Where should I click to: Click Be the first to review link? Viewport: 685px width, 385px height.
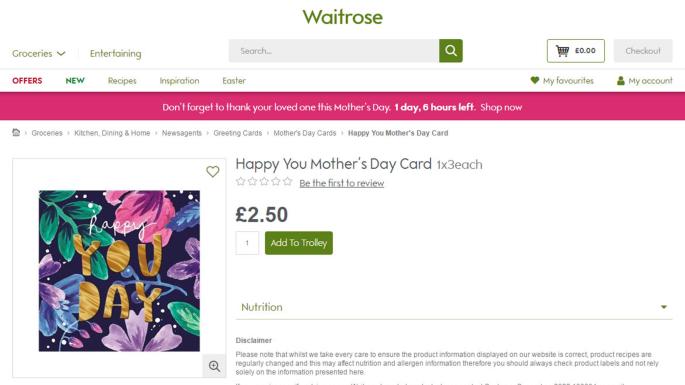pos(342,183)
